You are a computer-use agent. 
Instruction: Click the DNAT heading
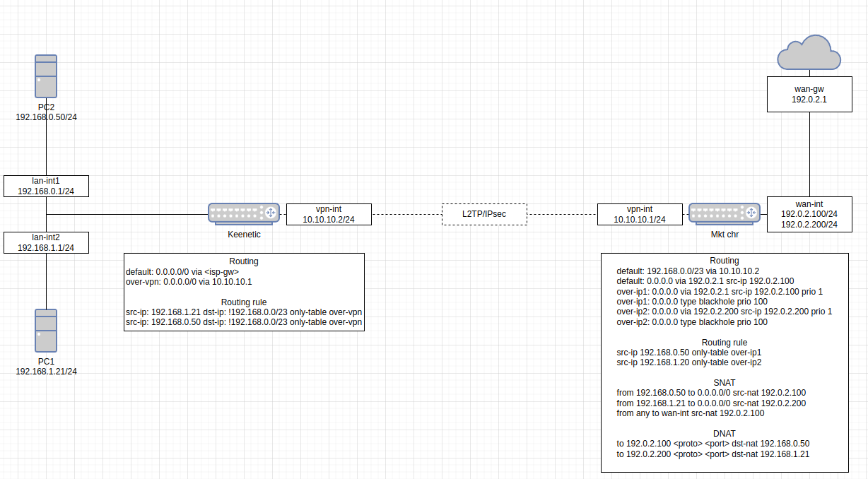(x=725, y=433)
